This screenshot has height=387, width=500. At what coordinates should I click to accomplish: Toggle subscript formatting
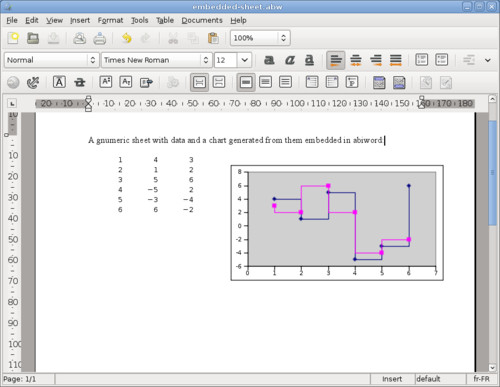(x=126, y=82)
